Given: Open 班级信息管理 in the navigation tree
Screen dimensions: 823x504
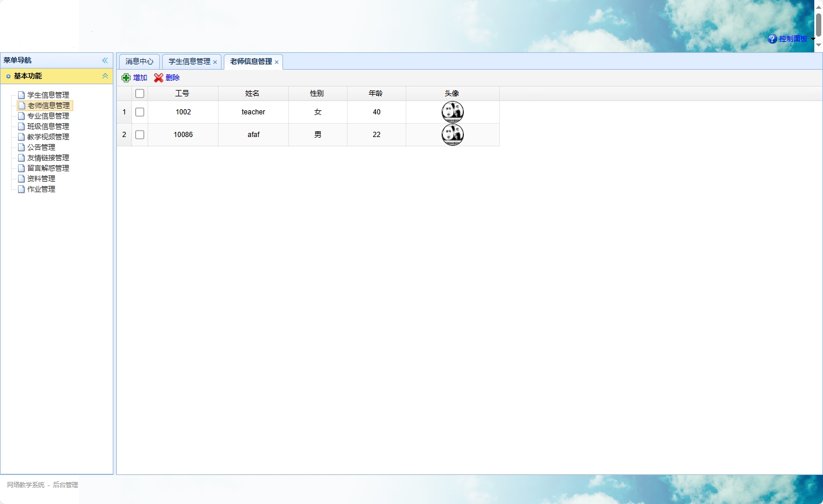Looking at the screenshot, I should [x=48, y=127].
